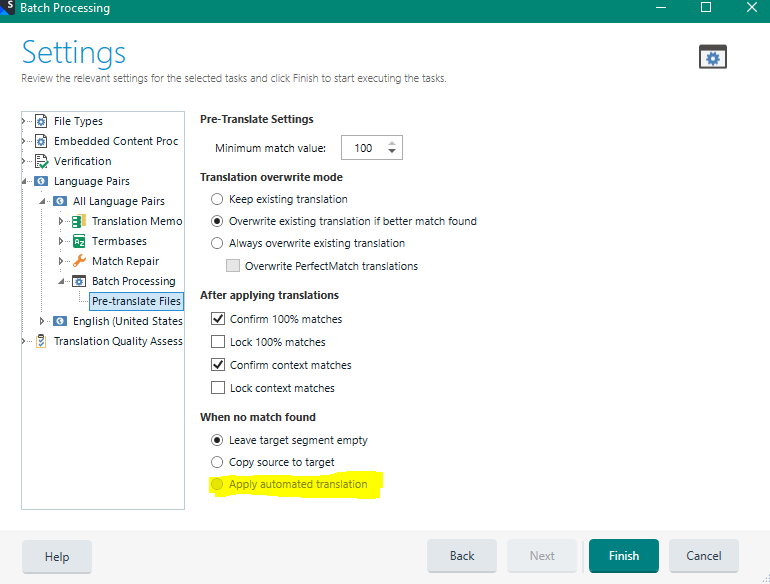The width and height of the screenshot is (770, 584).
Task: Click the English (United States) language icon
Action: (x=60, y=321)
